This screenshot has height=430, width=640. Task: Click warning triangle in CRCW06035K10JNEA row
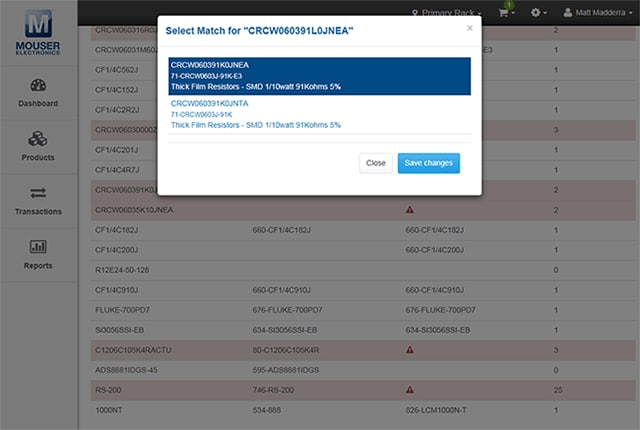click(x=409, y=210)
